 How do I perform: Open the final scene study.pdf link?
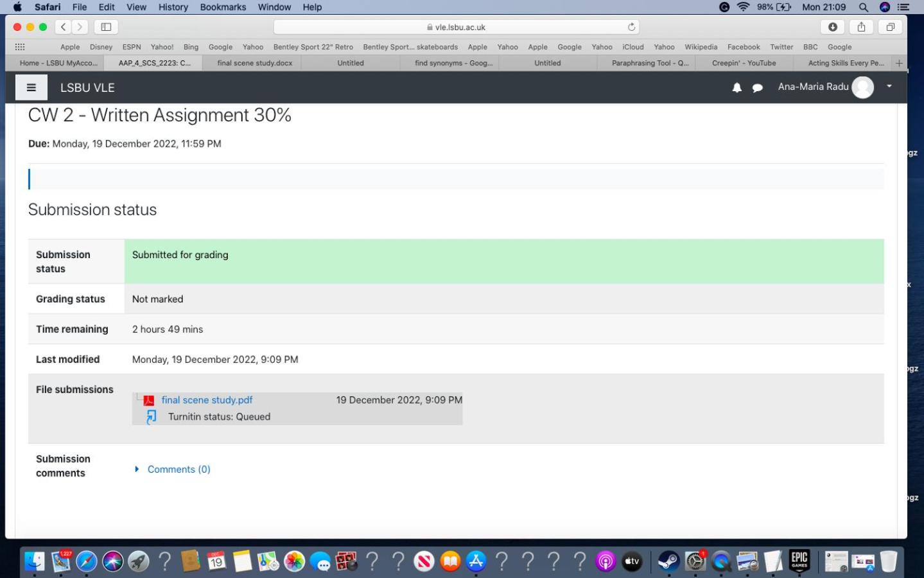207,400
